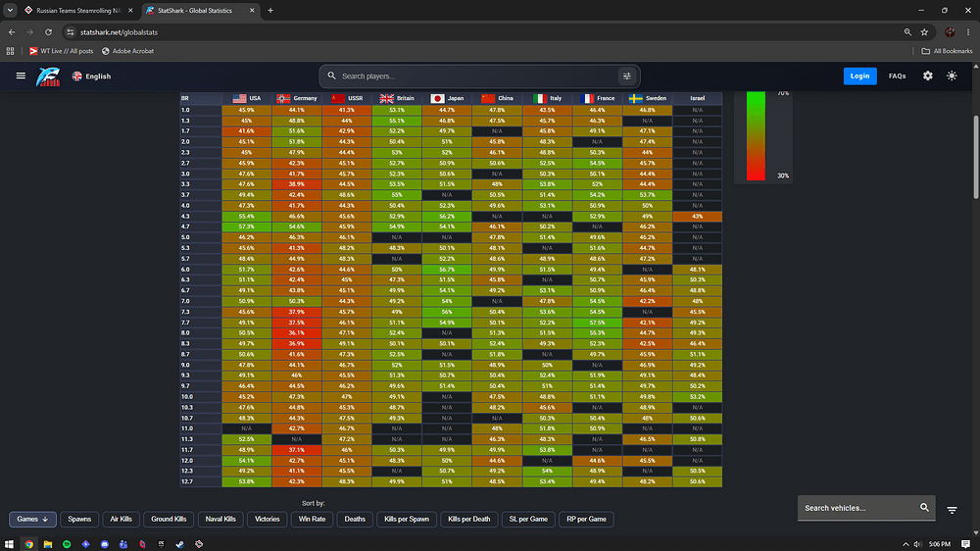Reload the current page
Image resolution: width=980 pixels, height=551 pixels.
pyautogui.click(x=48, y=32)
